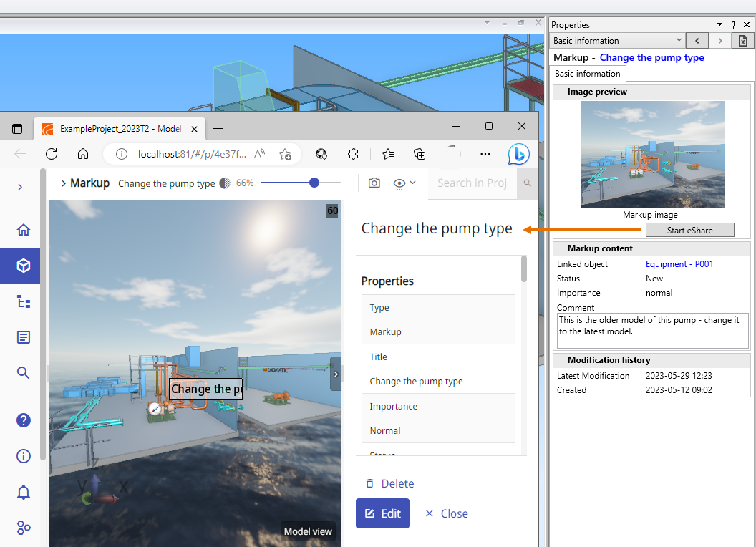Pin the Properties panel

[x=733, y=25]
